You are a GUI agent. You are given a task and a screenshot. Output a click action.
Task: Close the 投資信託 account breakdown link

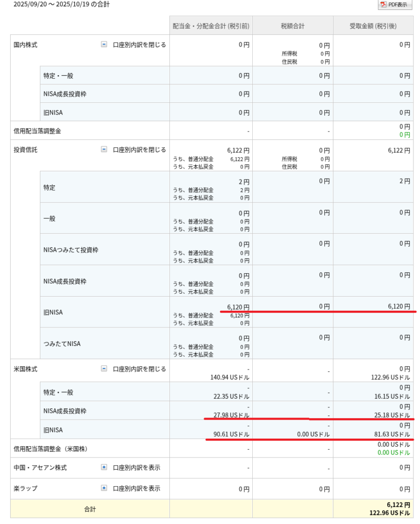[x=139, y=149]
